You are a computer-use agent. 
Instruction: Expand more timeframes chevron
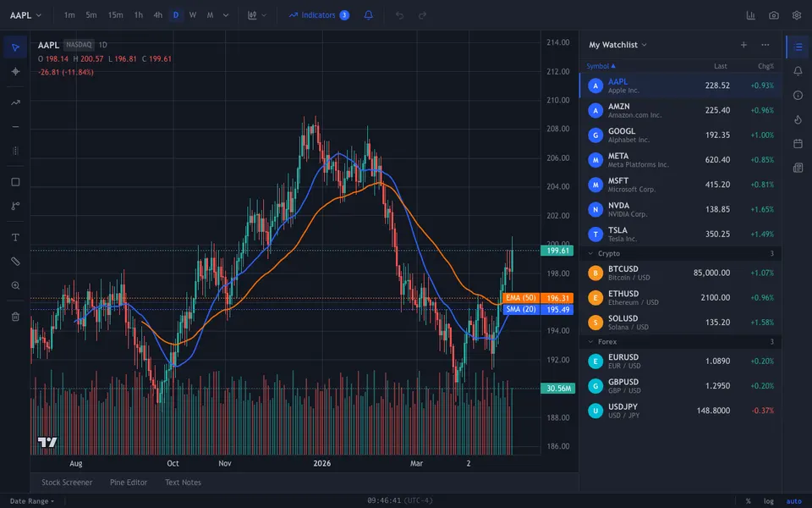click(x=226, y=15)
